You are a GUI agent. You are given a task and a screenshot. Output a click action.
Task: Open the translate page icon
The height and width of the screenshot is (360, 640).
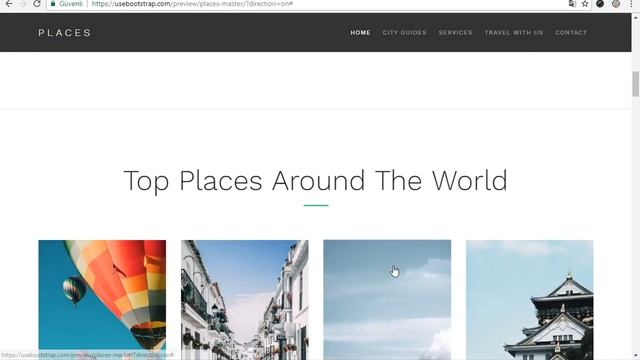(x=572, y=4)
